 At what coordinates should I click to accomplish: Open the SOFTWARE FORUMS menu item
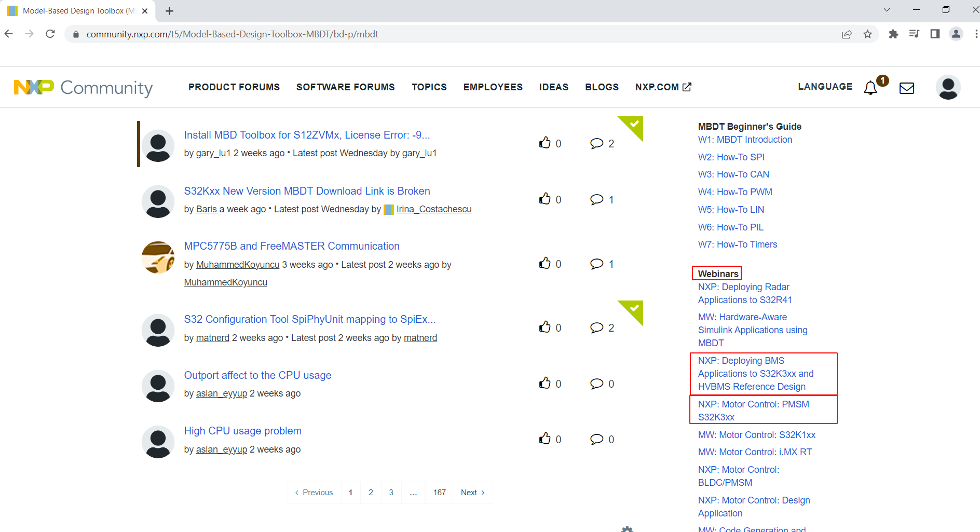(x=345, y=87)
